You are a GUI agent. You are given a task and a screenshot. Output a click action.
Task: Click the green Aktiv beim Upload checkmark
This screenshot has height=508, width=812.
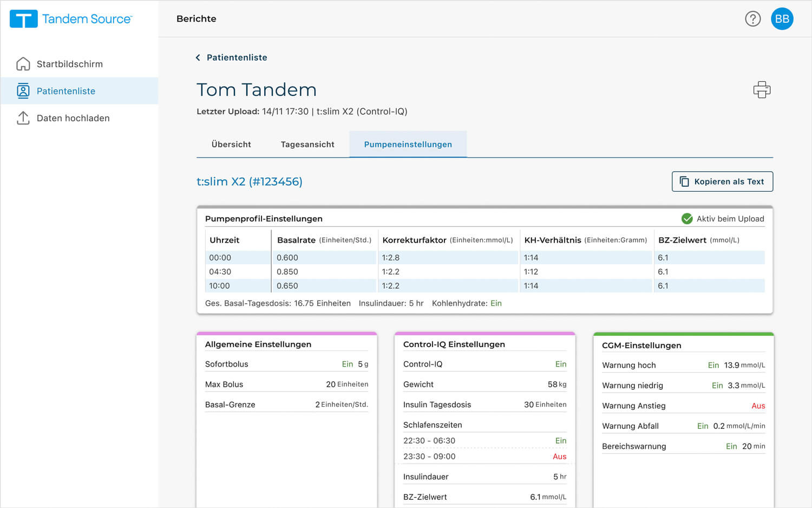click(x=687, y=218)
